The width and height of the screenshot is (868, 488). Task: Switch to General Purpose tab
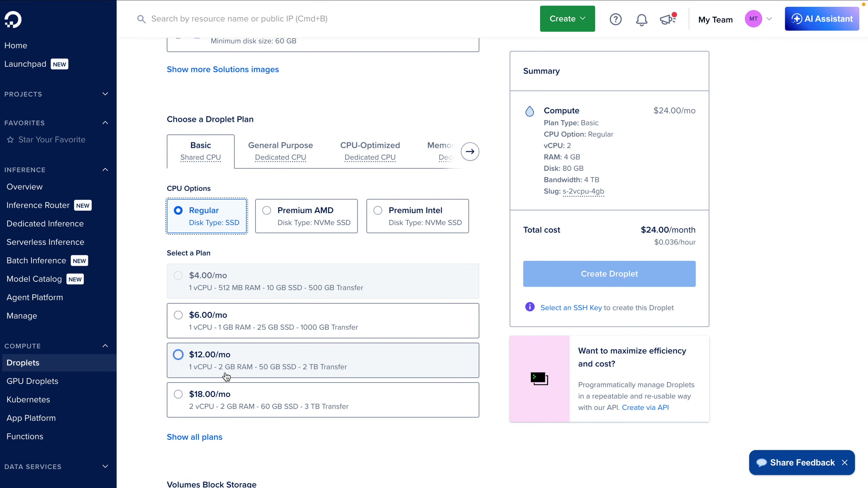[x=280, y=151]
